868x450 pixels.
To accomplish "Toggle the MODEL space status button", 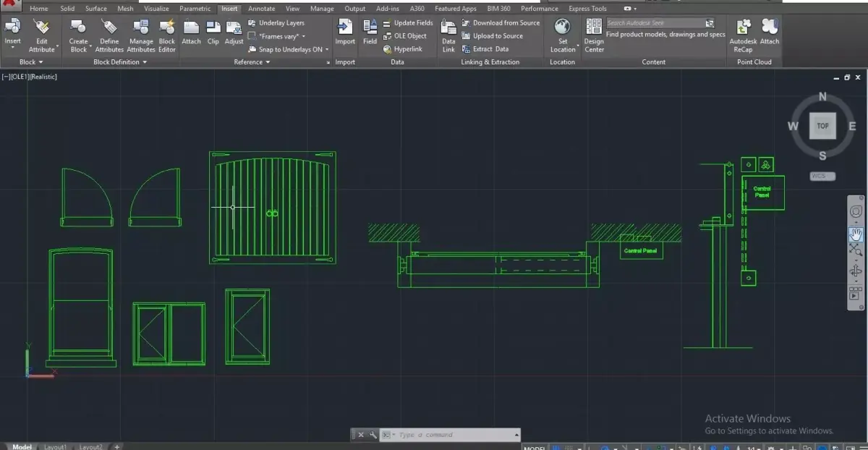I will tap(534, 448).
